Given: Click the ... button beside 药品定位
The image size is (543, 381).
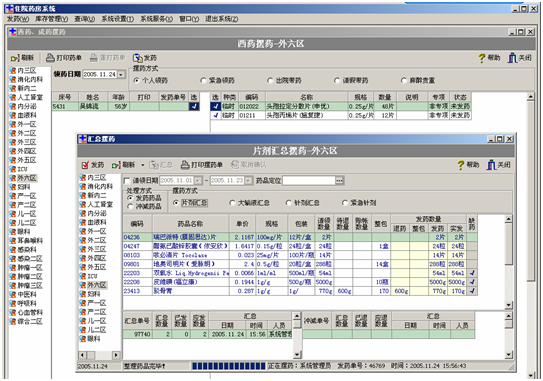Looking at the screenshot, I should coord(339,180).
